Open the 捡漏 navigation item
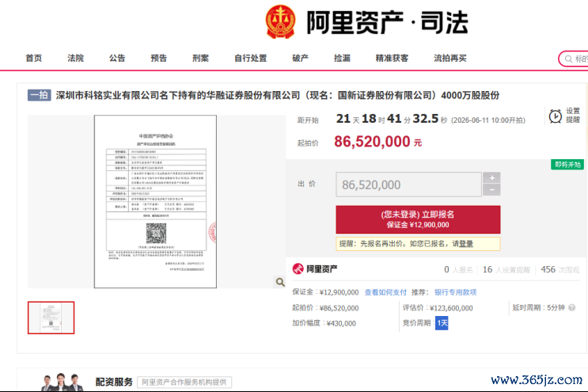 [342, 58]
